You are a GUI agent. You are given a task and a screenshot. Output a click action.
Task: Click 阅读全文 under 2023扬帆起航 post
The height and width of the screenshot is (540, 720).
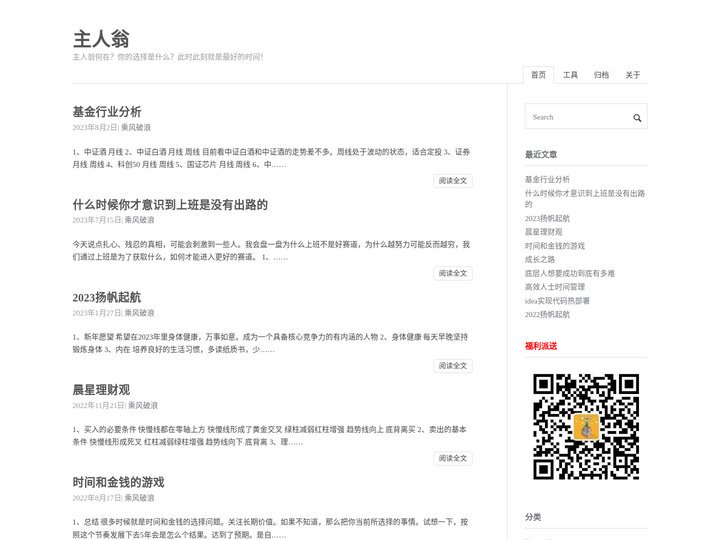(x=453, y=366)
